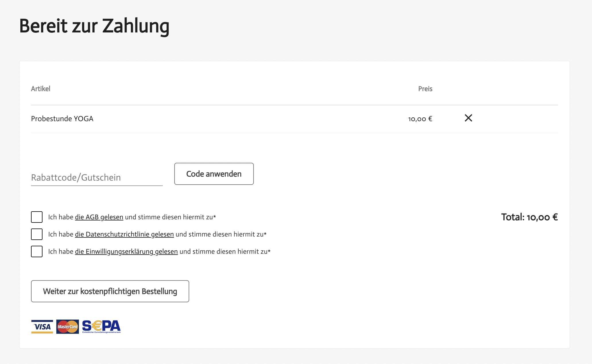The height and width of the screenshot is (364, 592).
Task: Click the 10,00 € price in item row
Action: (x=420, y=119)
